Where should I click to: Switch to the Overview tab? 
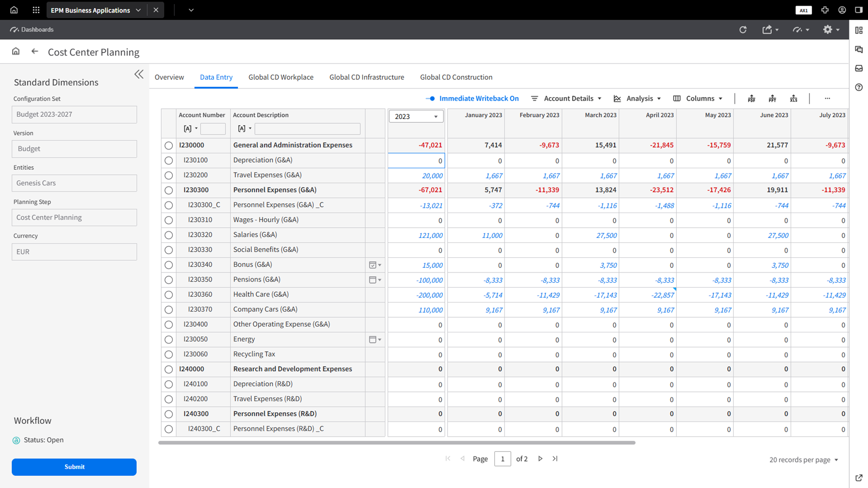(x=169, y=77)
